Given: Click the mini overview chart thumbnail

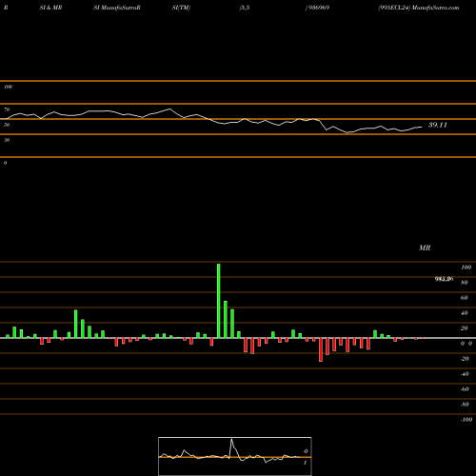Looking at the screenshot, I should [x=235, y=456].
